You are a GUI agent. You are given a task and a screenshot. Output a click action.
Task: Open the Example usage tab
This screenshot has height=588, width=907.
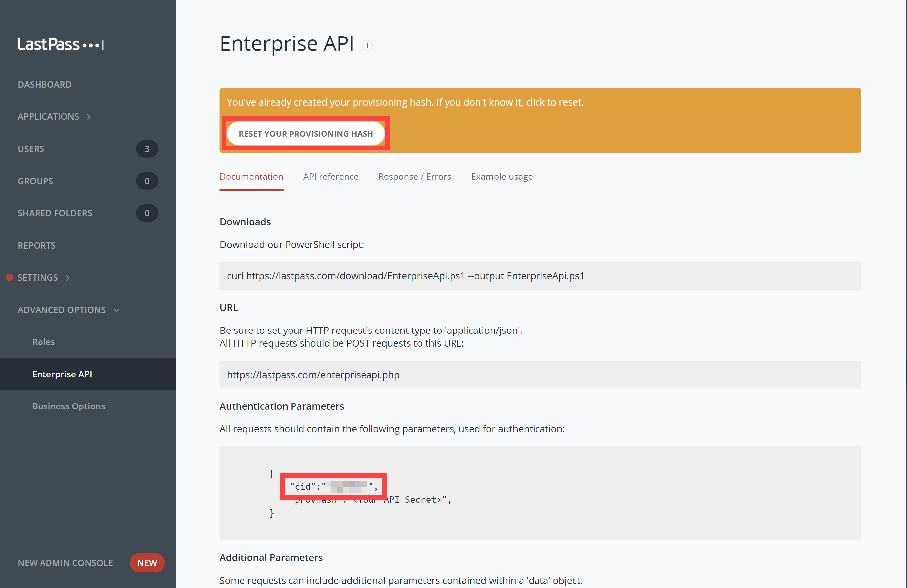coord(502,176)
